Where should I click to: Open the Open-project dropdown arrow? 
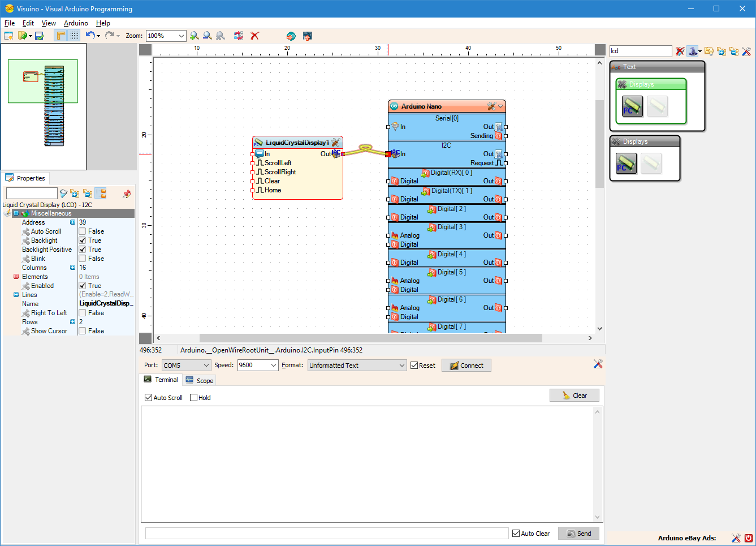[x=30, y=36]
